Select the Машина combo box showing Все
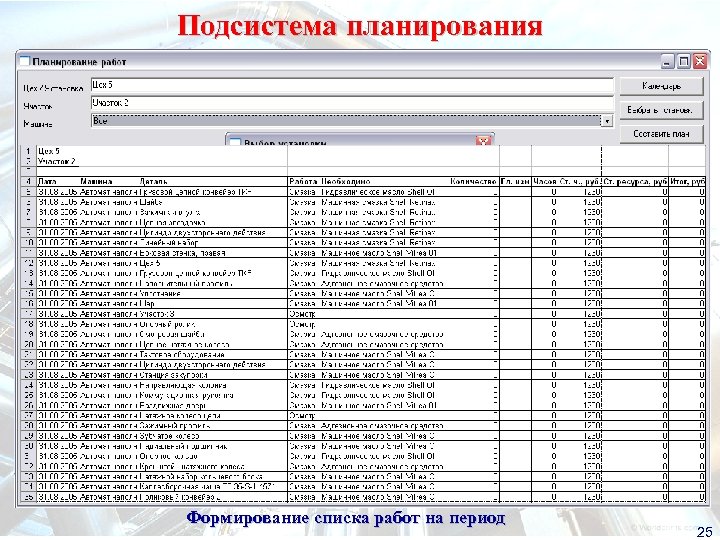 point(352,121)
